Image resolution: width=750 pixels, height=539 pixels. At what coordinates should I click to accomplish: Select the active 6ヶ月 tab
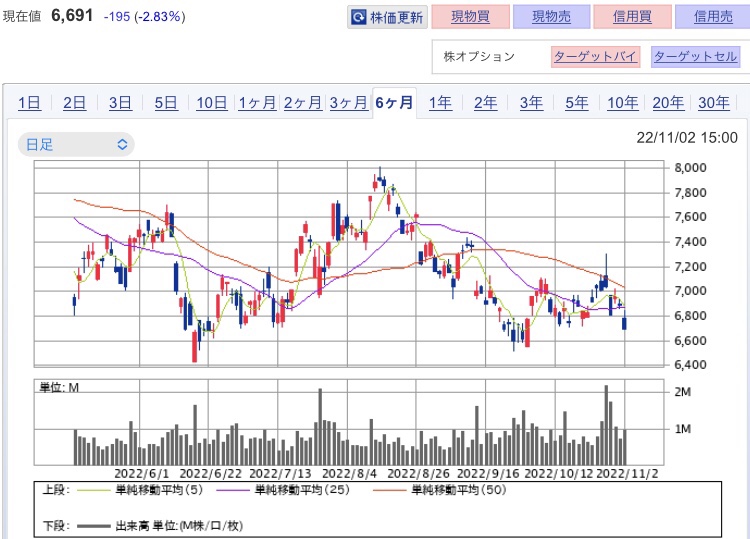click(x=394, y=103)
